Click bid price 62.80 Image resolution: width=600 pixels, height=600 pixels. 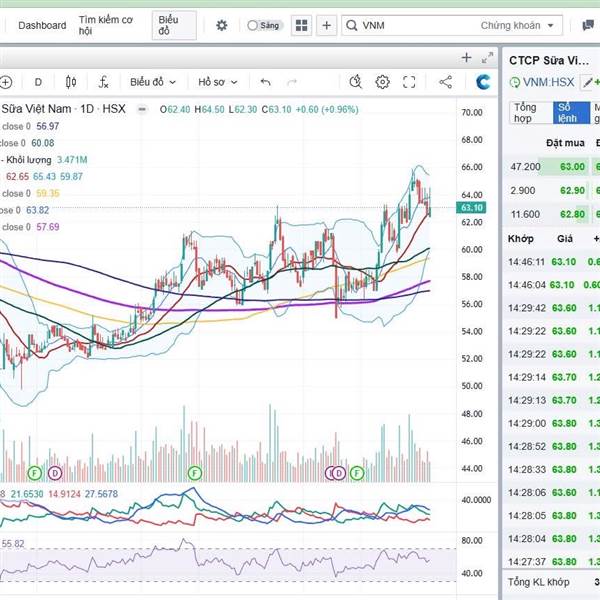pyautogui.click(x=572, y=214)
